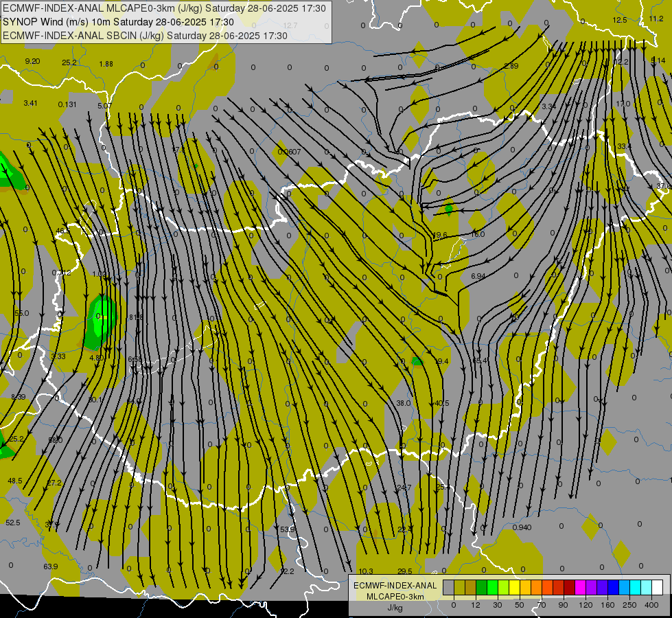Click the map value 58.0
Image resolution: width=672 pixels, height=618 pixels.
56,440
